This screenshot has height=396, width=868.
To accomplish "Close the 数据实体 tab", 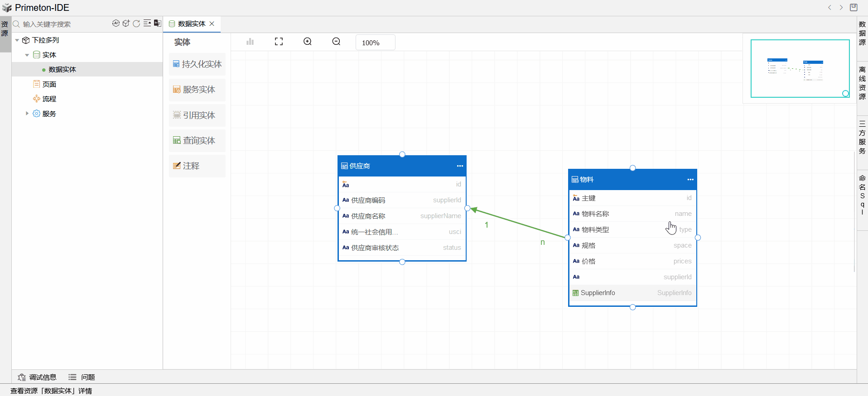I will point(212,24).
